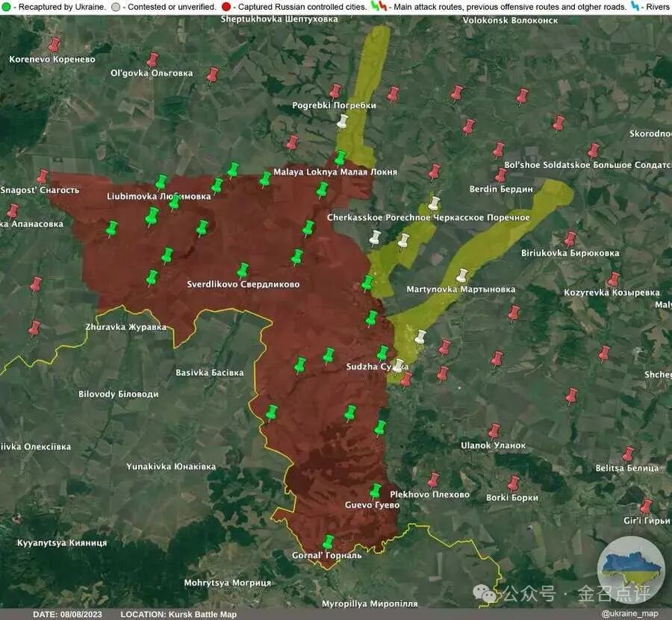The width and height of the screenshot is (672, 620).
Task: Click the red pin above Biriukovka
Action: (570, 239)
